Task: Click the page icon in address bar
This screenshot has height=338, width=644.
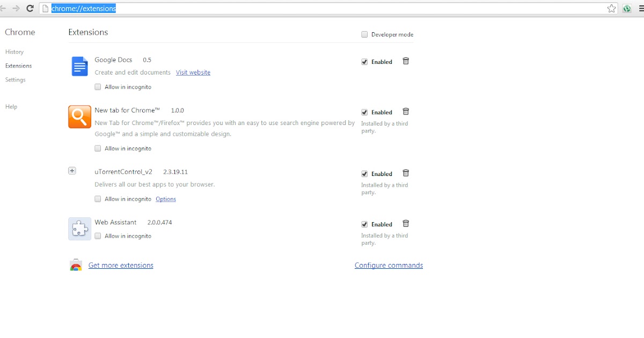Action: click(46, 8)
